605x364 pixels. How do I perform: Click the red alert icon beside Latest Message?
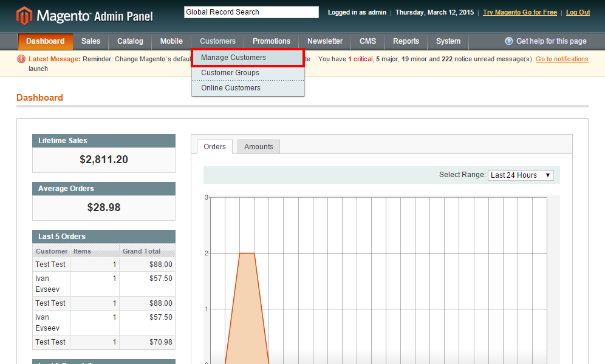point(21,59)
